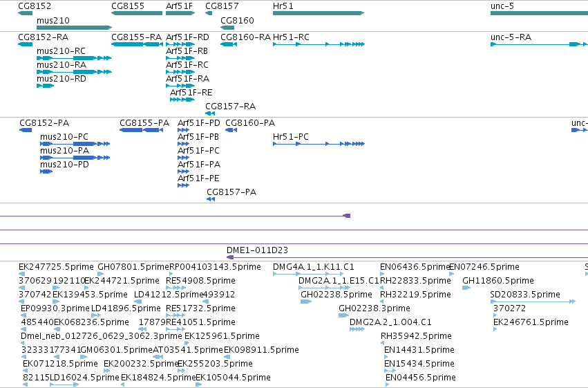
Task: Select the RH32219.5prime EST label
Action: 415,295
